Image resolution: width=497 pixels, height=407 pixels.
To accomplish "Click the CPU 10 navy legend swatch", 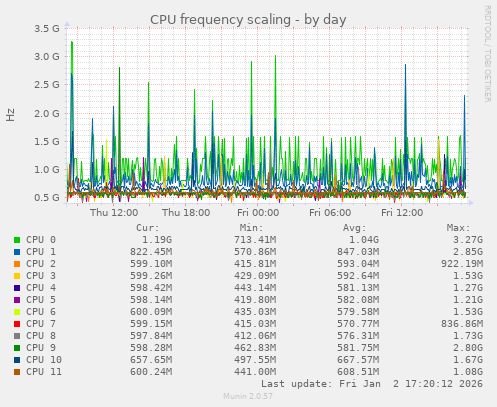I will [x=17, y=360].
